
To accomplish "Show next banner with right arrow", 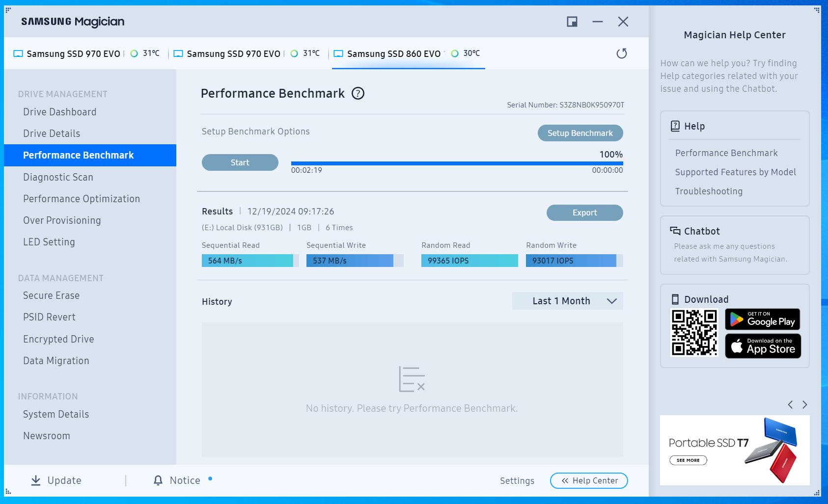I will tap(804, 404).
